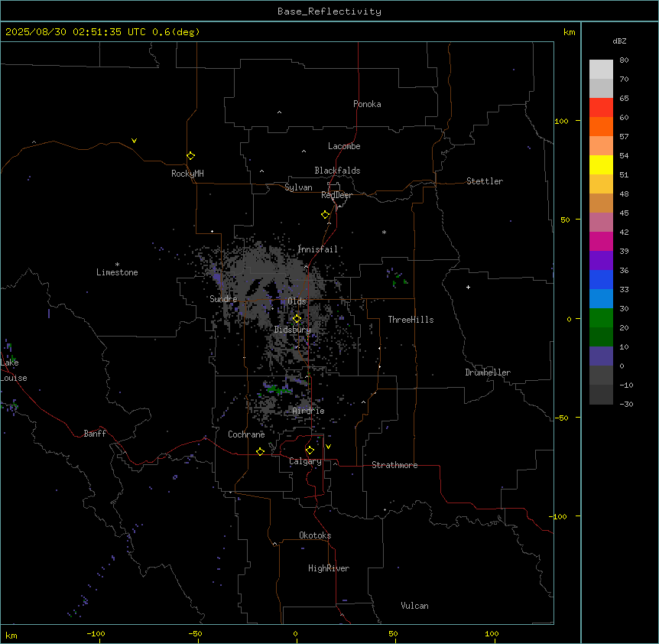
Task: Select the bright yellow 51-54 dBZ legend swatch
Action: coord(601,164)
